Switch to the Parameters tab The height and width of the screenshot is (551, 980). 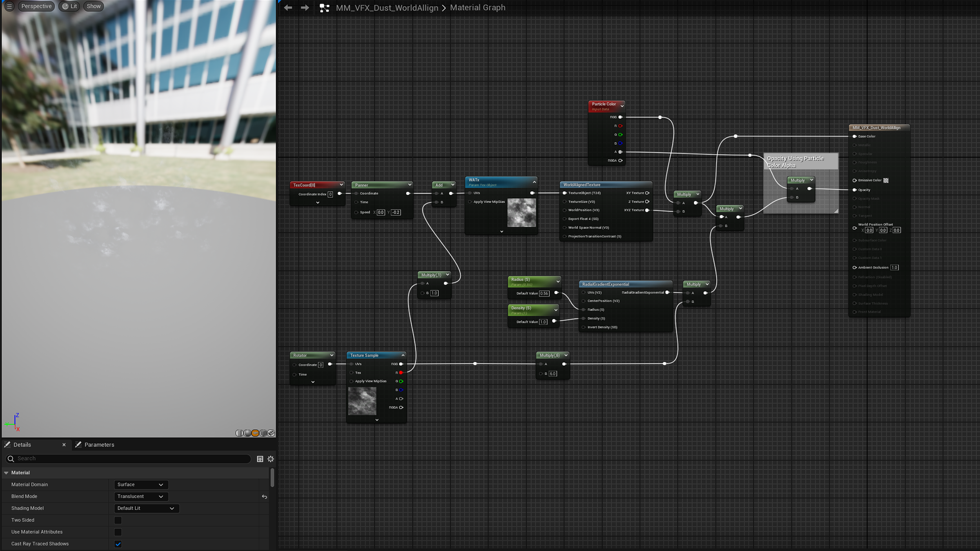click(94, 445)
